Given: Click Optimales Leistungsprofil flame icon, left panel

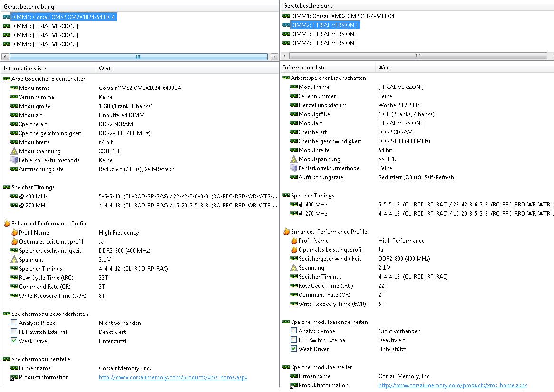Looking at the screenshot, I should pyautogui.click(x=14, y=241).
